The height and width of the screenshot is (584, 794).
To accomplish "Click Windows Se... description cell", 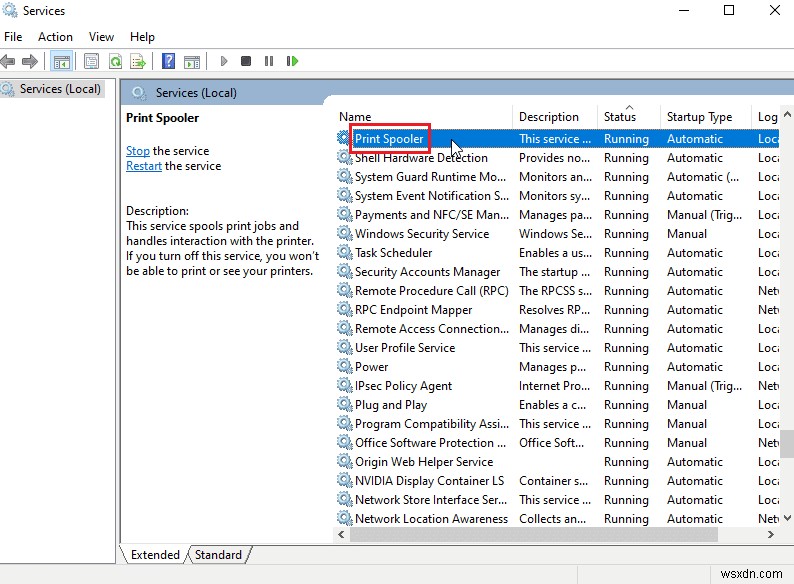I will click(555, 233).
